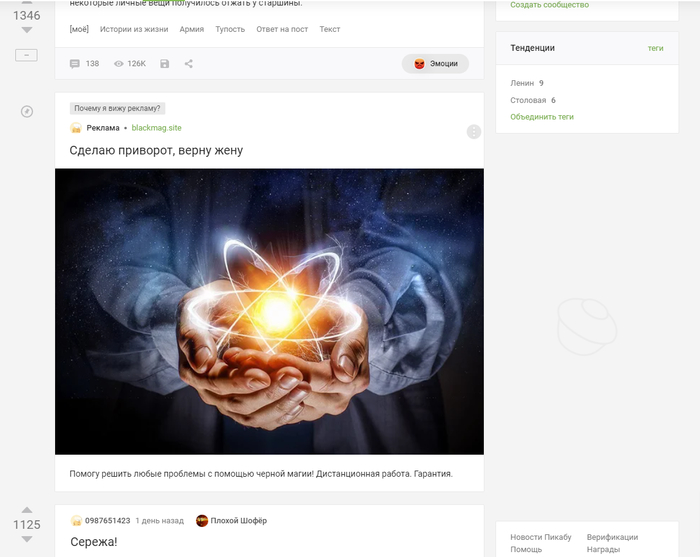
Task: Downvote the post rated 1346
Action: coord(27,30)
